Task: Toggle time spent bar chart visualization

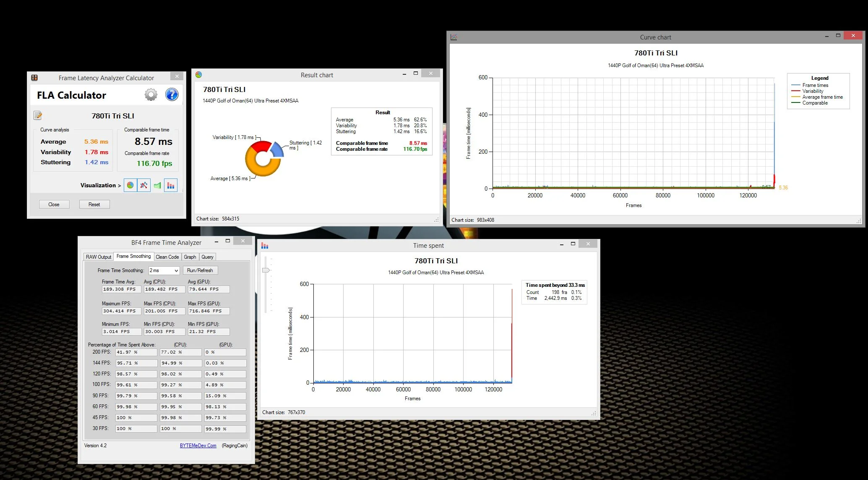Action: pyautogui.click(x=171, y=185)
